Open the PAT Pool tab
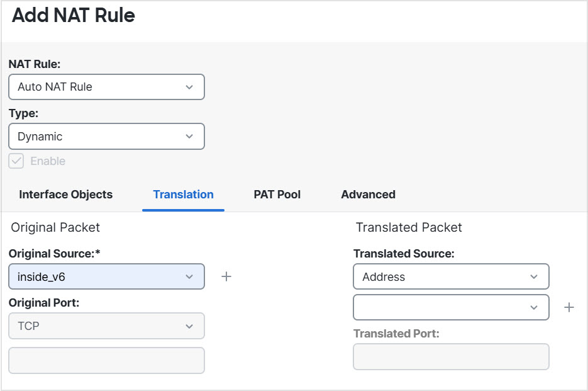588x391 pixels. (277, 195)
